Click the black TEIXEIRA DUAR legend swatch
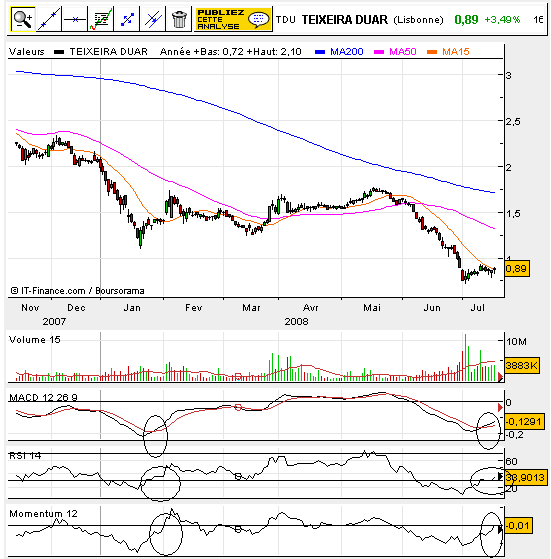551x559 pixels. [x=59, y=52]
